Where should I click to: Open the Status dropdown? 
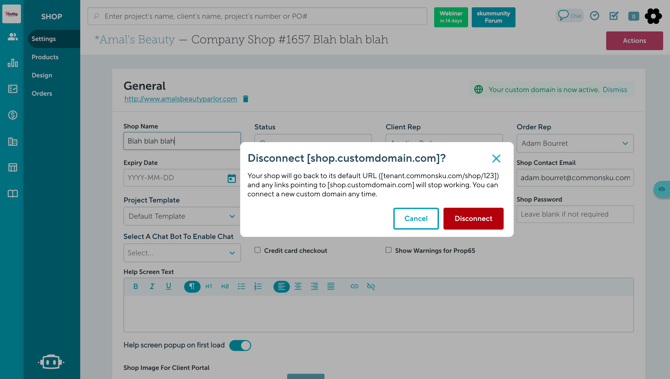click(313, 138)
